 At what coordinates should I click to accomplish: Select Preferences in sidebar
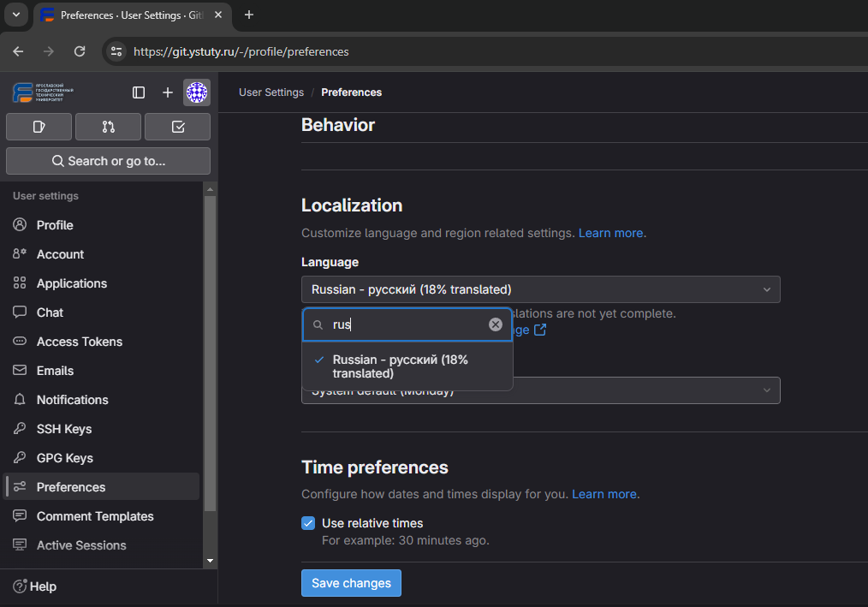pyautogui.click(x=101, y=487)
